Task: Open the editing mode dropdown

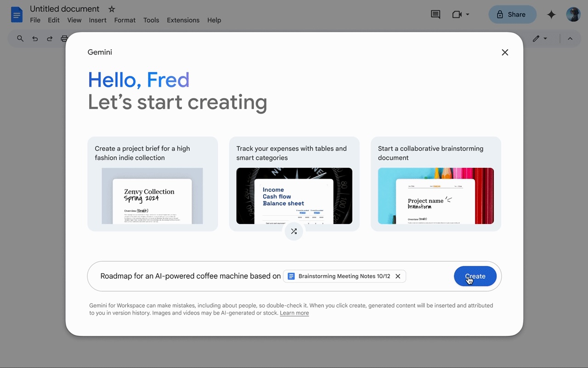Action: coord(540,39)
